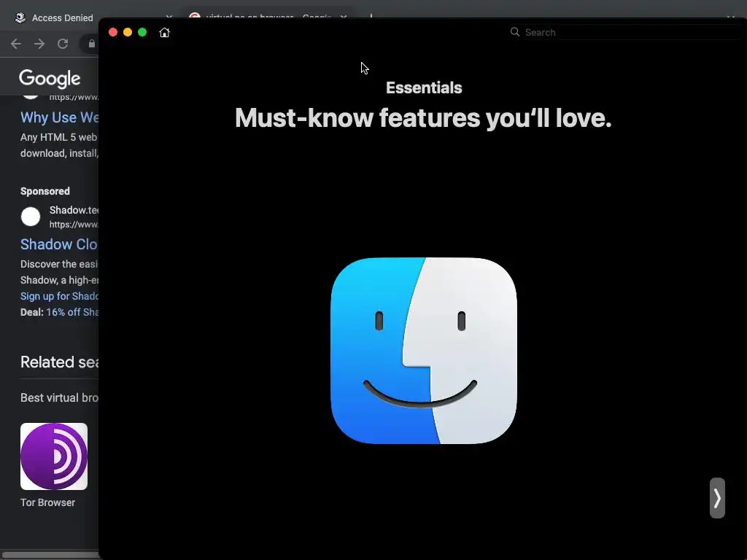Click the large Finder face icon
This screenshot has width=747, height=560.
click(424, 351)
